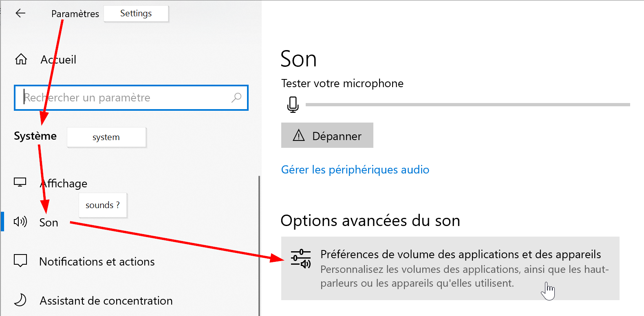Open Notifications et actions settings
Image resolution: width=644 pixels, height=316 pixels.
click(x=97, y=261)
